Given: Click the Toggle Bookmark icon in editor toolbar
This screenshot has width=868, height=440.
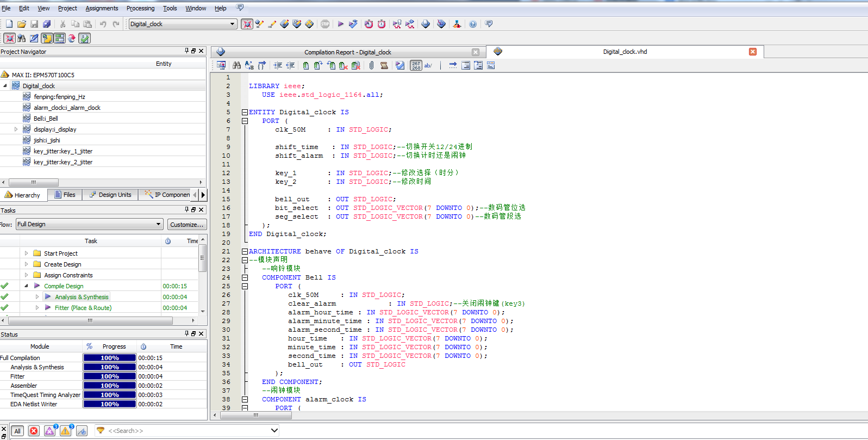Looking at the screenshot, I should tap(306, 65).
